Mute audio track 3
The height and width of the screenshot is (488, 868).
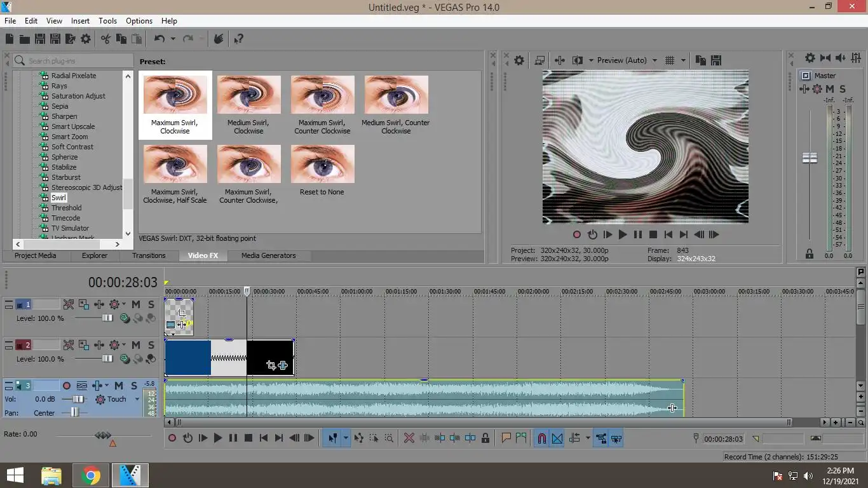119,386
